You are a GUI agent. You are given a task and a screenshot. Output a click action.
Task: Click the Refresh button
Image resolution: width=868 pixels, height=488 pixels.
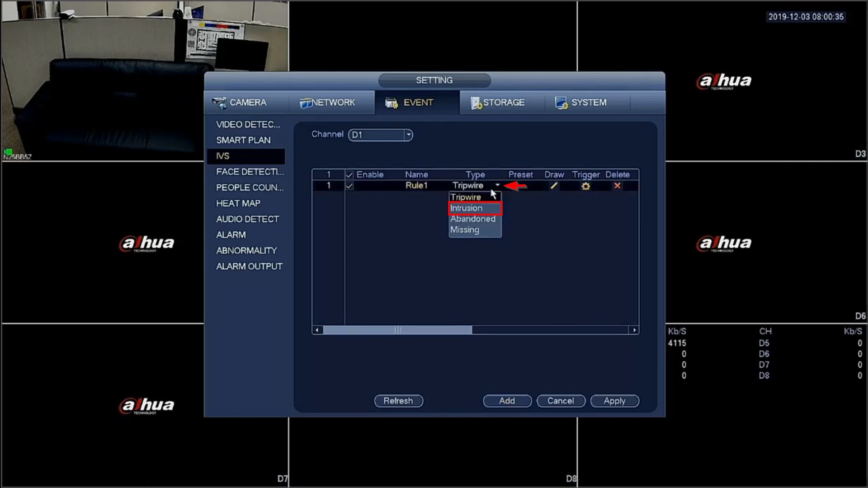(398, 401)
